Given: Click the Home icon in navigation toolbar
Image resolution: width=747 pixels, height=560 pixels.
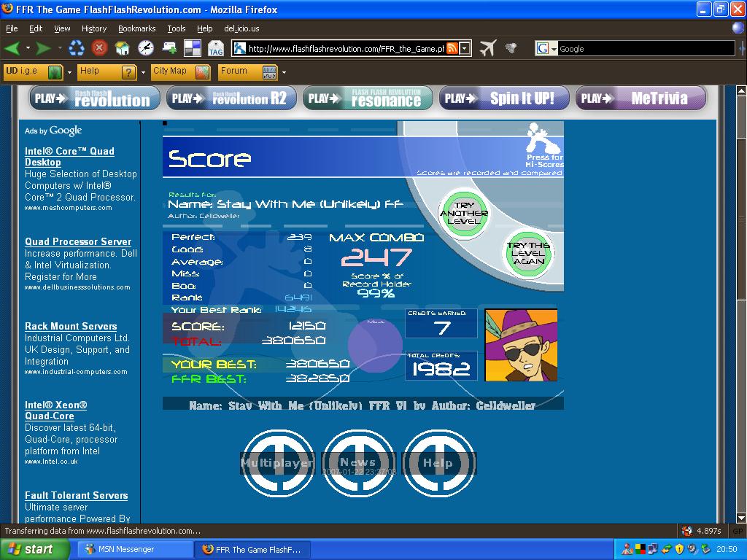Looking at the screenshot, I should pos(122,48).
